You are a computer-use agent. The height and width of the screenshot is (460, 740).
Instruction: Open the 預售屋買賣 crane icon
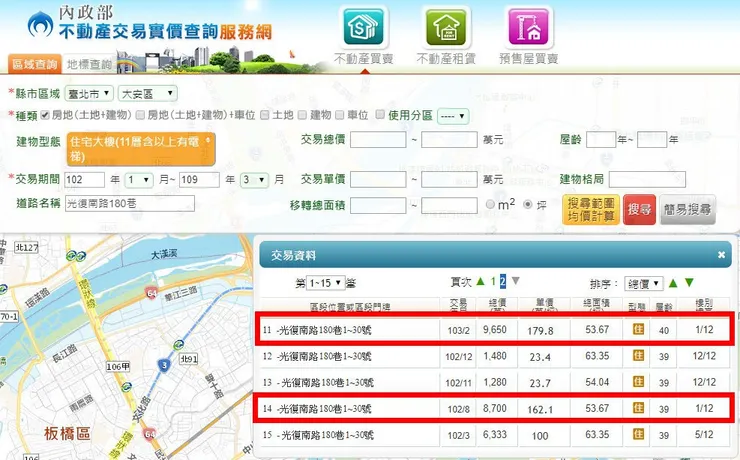528,27
